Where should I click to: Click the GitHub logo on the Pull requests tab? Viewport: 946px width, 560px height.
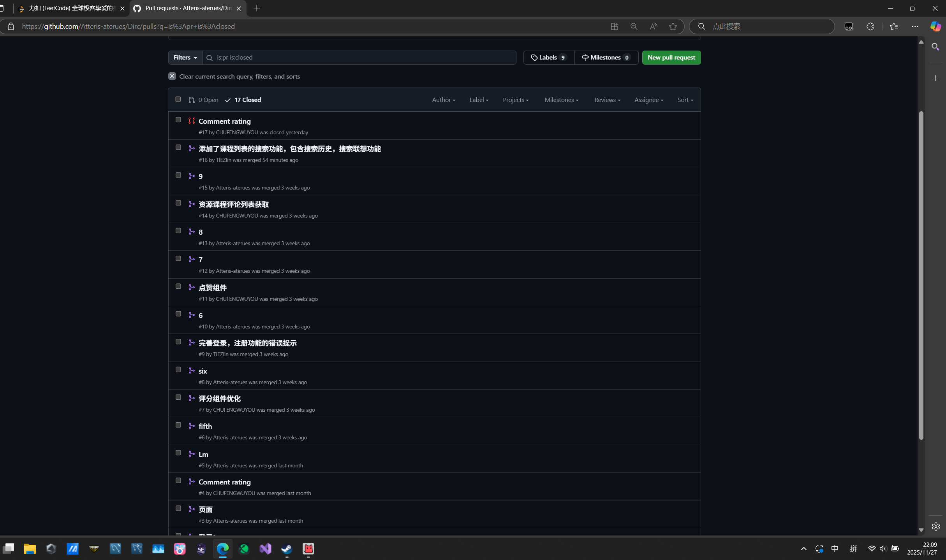[x=137, y=8]
